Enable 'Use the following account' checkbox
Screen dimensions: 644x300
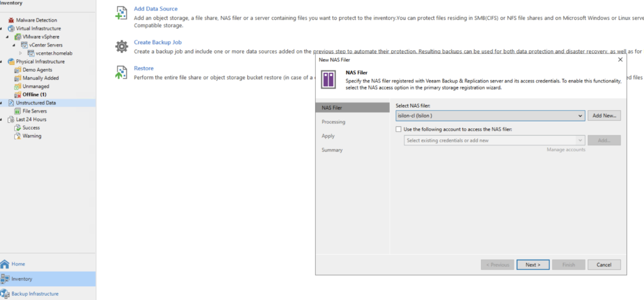pos(399,129)
